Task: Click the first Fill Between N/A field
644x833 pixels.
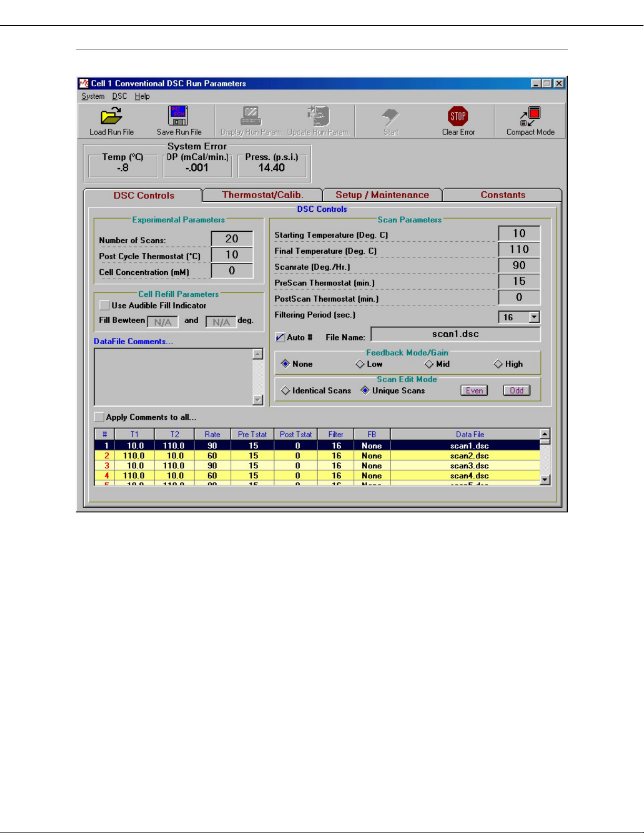Action: click(162, 322)
